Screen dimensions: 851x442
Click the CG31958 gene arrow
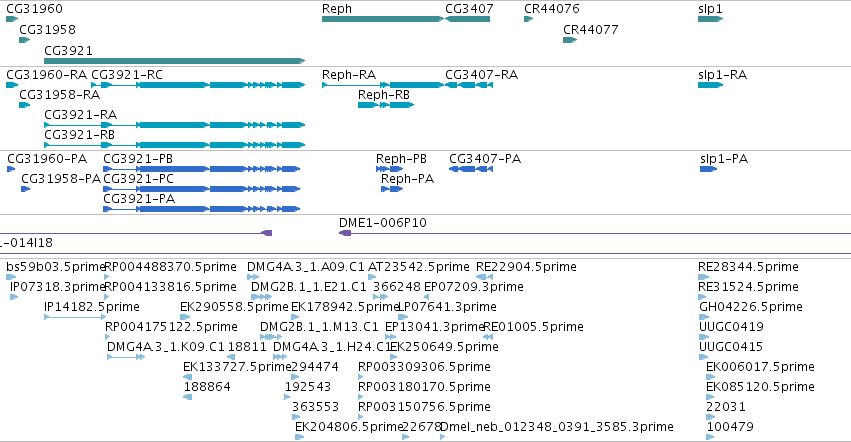24,40
